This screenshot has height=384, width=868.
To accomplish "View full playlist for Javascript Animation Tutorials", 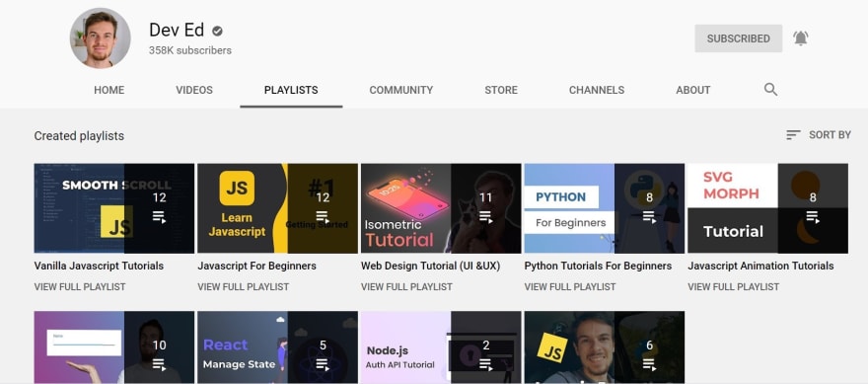I will pyautogui.click(x=733, y=287).
